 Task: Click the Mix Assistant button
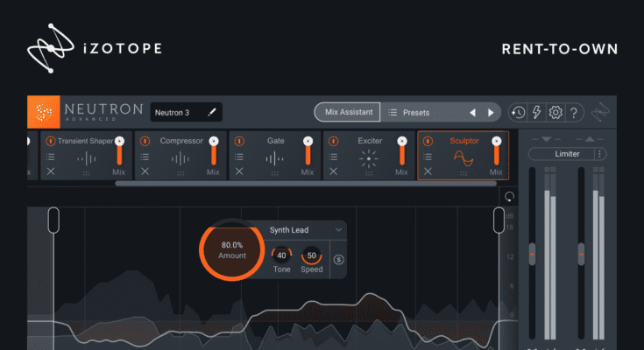[347, 112]
